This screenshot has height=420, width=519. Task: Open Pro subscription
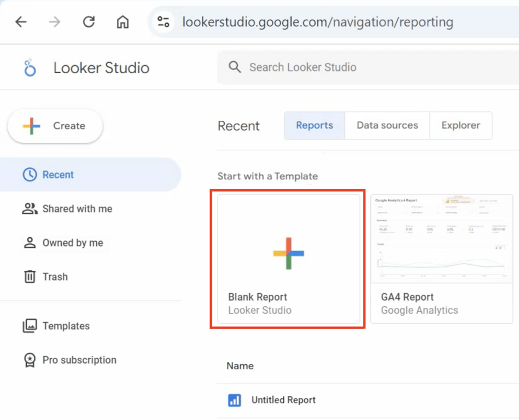click(79, 360)
